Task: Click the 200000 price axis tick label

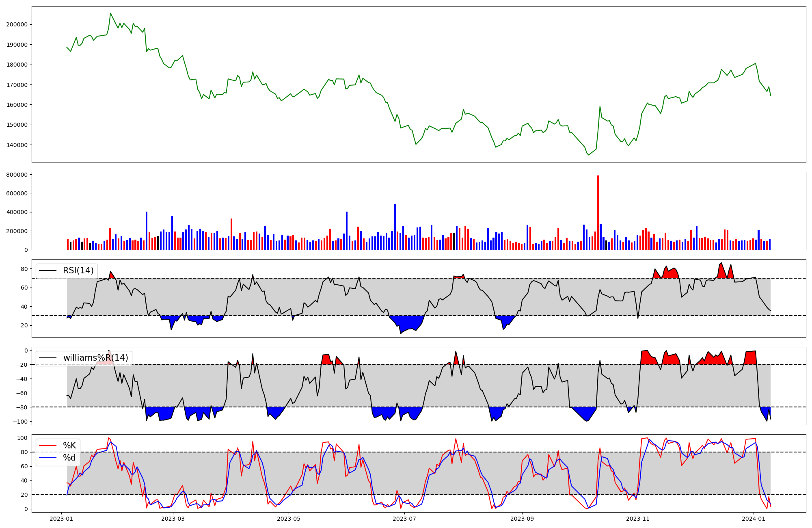Action: [x=17, y=24]
